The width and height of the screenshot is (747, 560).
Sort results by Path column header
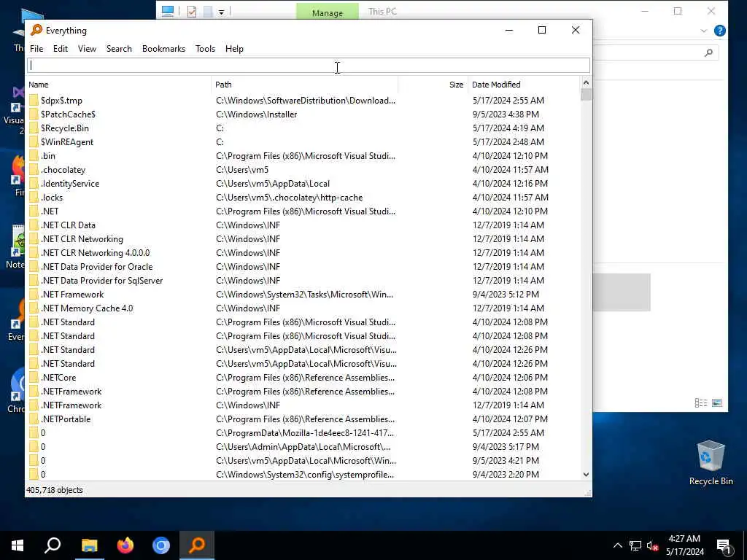(304, 85)
